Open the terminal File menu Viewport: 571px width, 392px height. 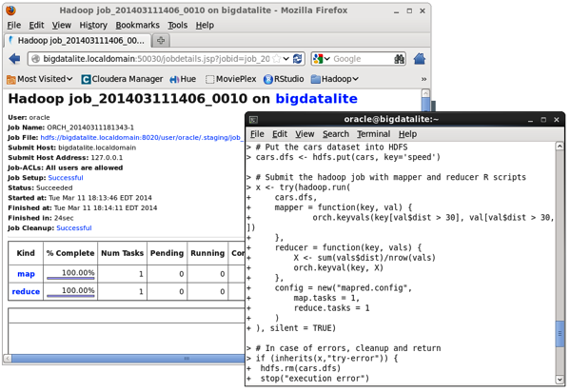257,134
